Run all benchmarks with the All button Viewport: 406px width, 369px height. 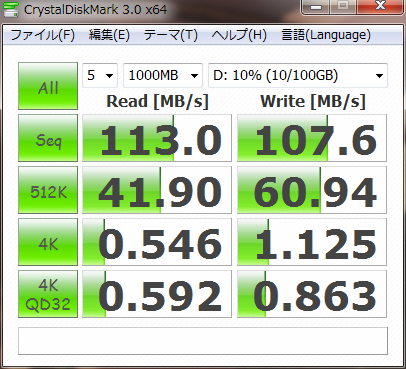point(48,86)
